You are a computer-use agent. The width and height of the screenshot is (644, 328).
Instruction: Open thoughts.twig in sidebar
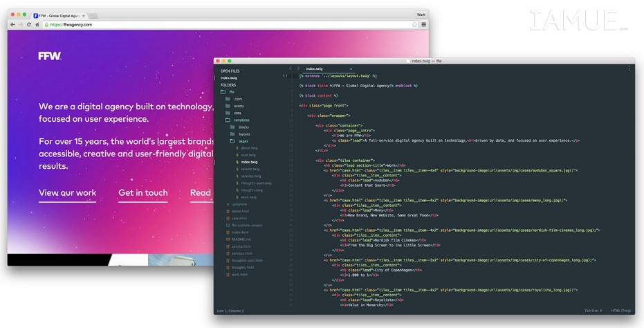point(252,190)
